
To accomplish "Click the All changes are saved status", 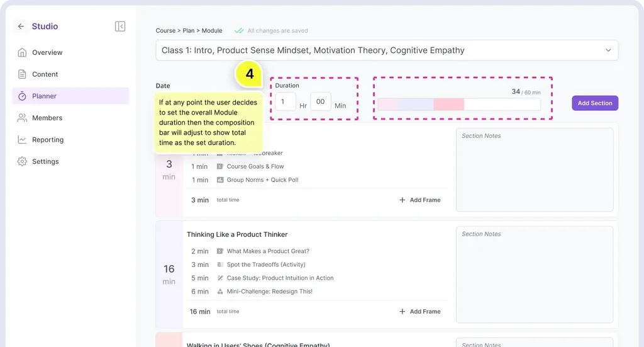I will [277, 30].
